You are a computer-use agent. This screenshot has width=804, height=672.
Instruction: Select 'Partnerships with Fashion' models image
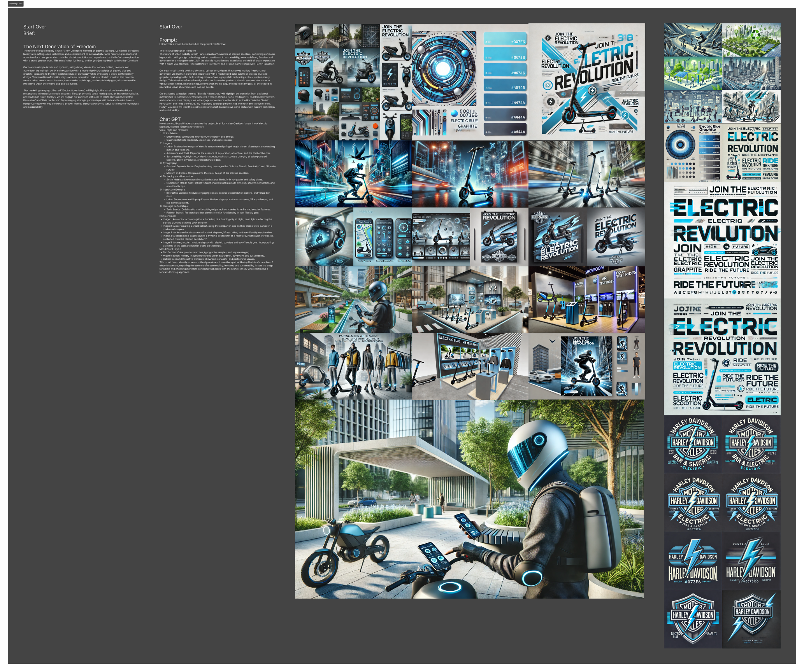tap(353, 366)
